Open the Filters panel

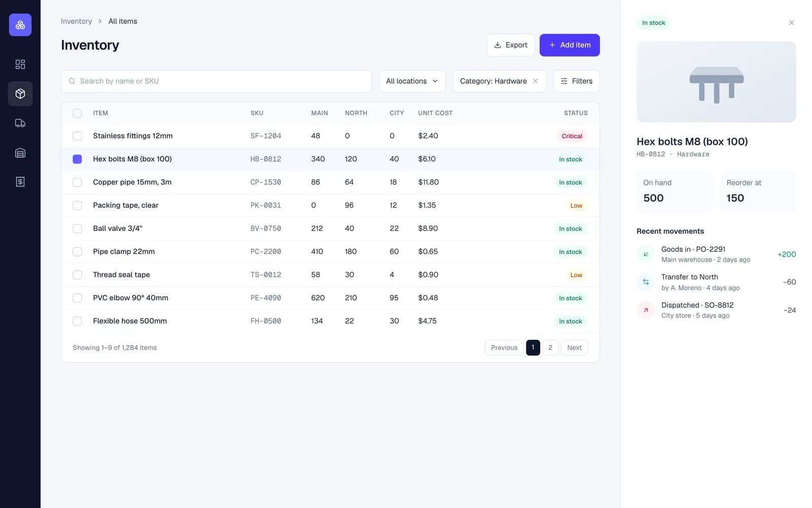576,81
